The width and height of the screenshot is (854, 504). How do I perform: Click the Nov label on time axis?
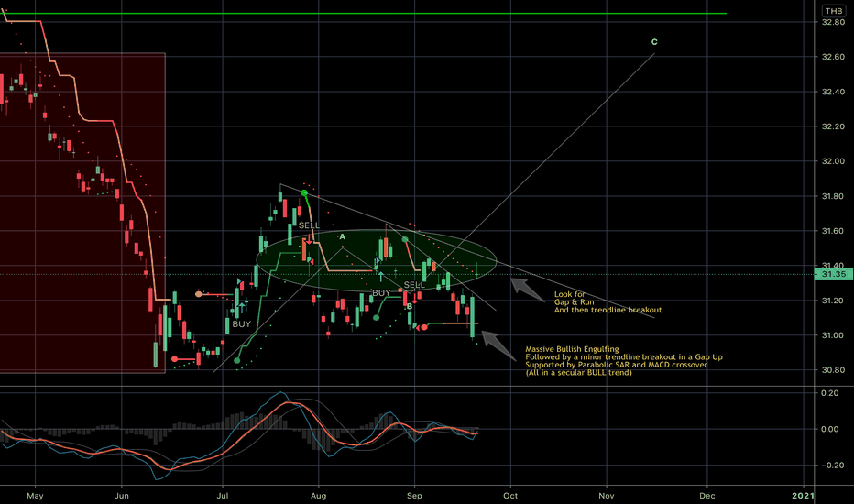click(x=607, y=495)
